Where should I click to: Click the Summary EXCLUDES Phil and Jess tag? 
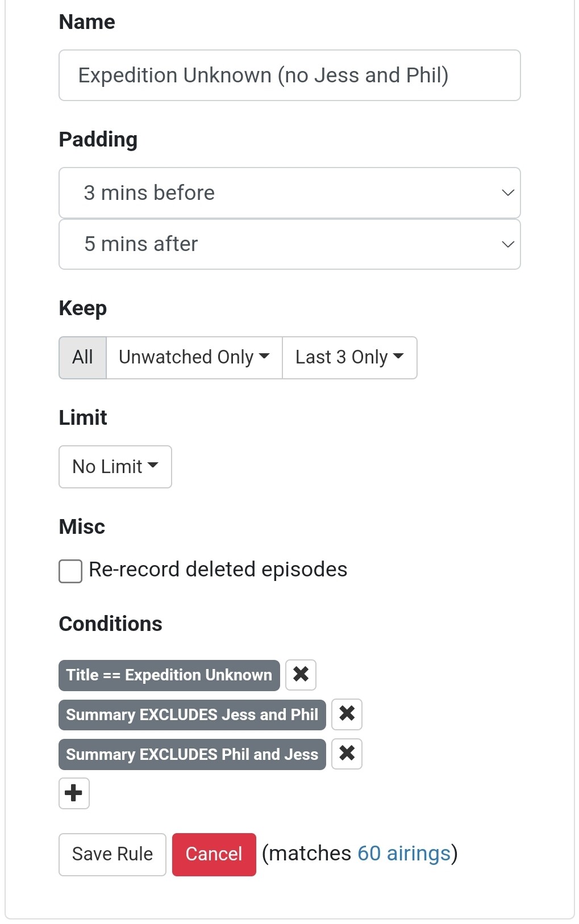pyautogui.click(x=191, y=754)
